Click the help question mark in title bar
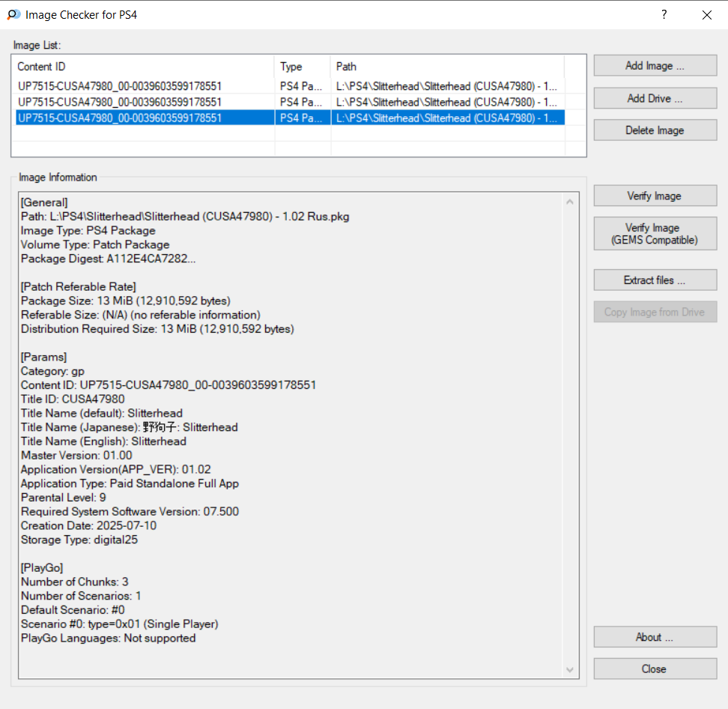 664,14
